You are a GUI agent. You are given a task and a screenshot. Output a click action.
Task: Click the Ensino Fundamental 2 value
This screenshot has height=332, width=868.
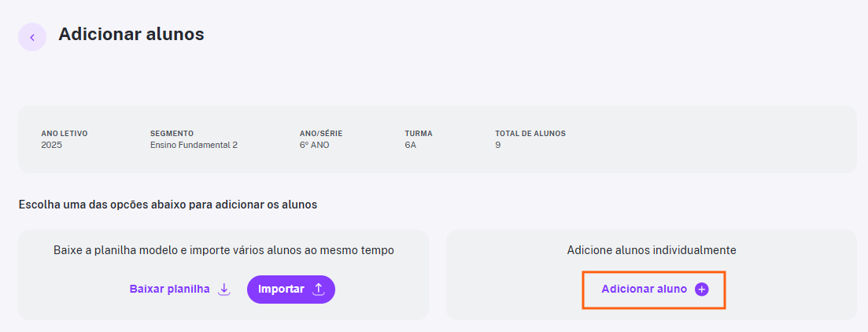(x=194, y=146)
